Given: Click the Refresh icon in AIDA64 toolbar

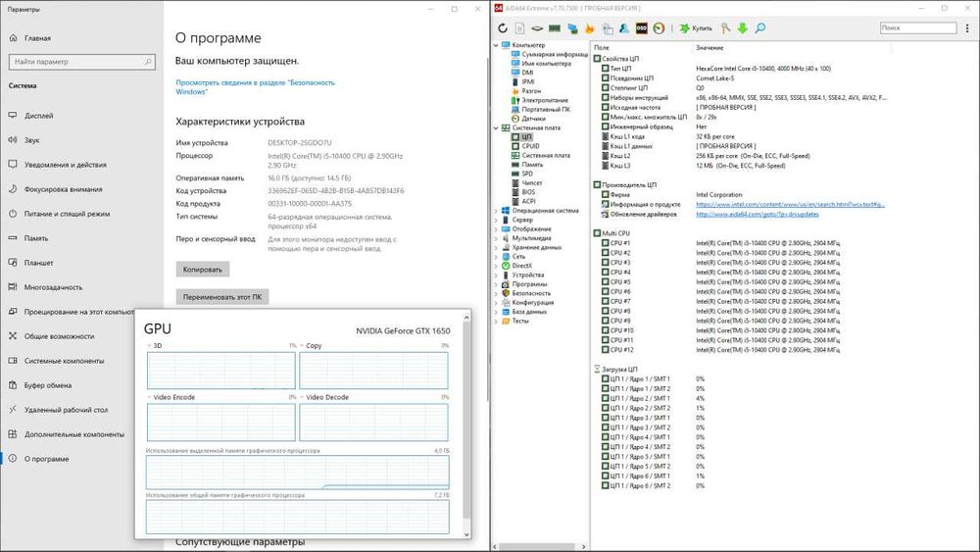Looking at the screenshot, I should coord(503,28).
